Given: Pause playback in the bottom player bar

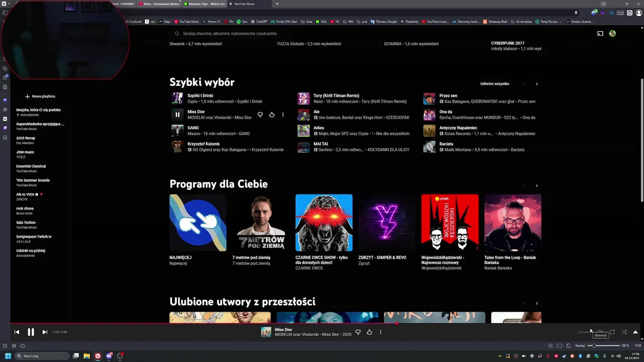Looking at the screenshot, I should tap(31, 332).
